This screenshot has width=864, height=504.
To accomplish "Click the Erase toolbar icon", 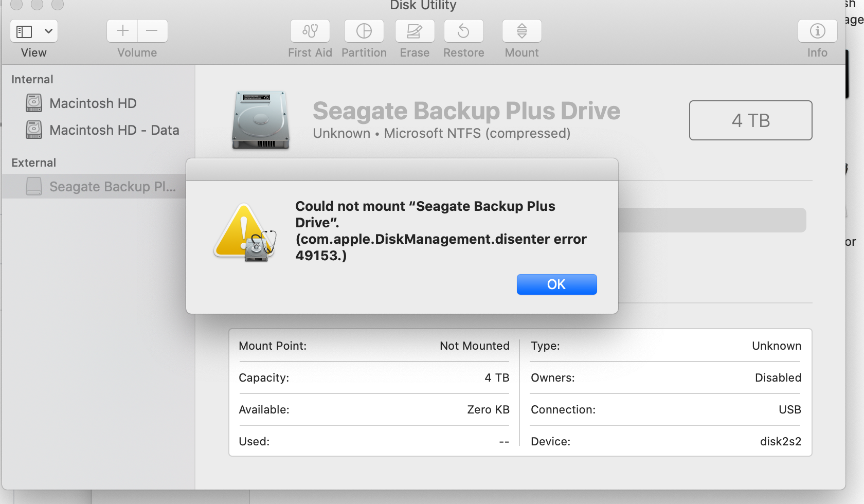I will [415, 31].
